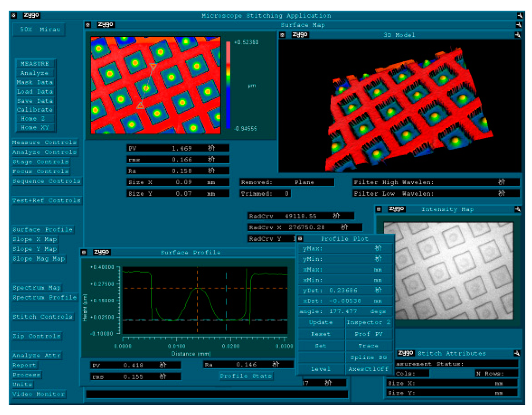Screen dimensions: 532x415
Task: Click the Update button in Profile Plot
Action: tap(320, 322)
